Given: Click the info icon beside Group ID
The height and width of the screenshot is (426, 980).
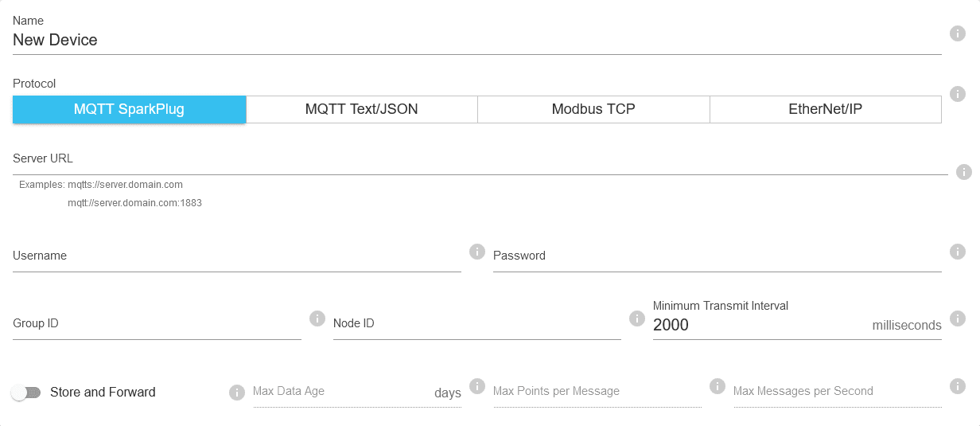Looking at the screenshot, I should click(317, 319).
